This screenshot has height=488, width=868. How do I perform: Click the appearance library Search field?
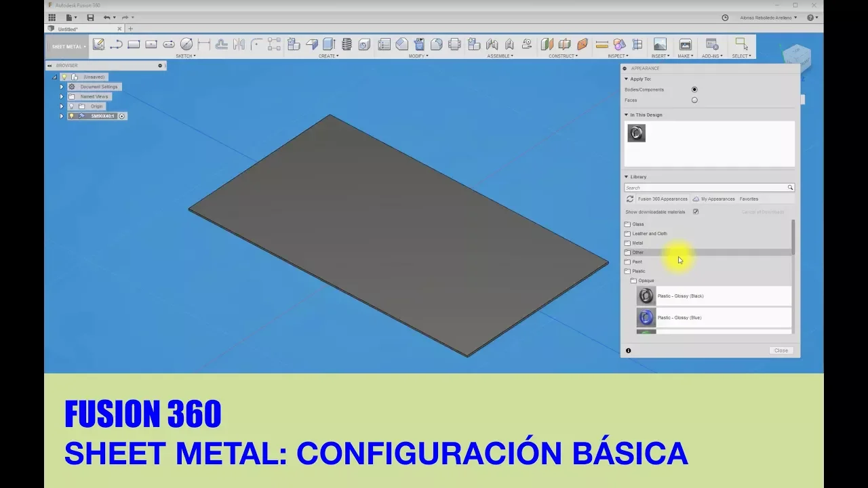(709, 188)
